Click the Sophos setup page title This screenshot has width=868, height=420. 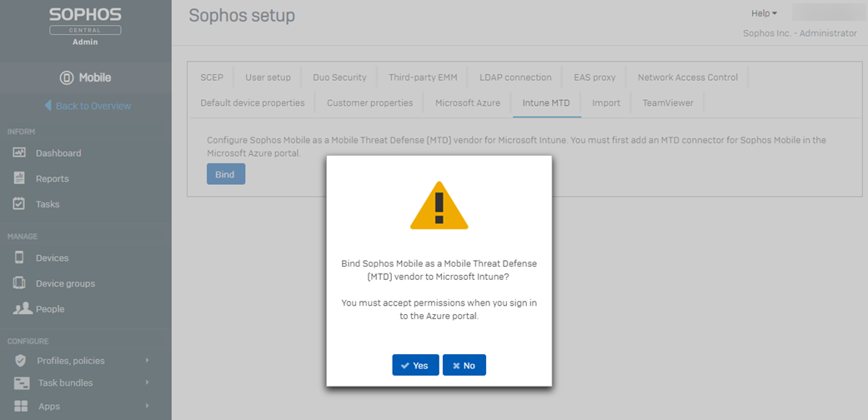[x=242, y=16]
